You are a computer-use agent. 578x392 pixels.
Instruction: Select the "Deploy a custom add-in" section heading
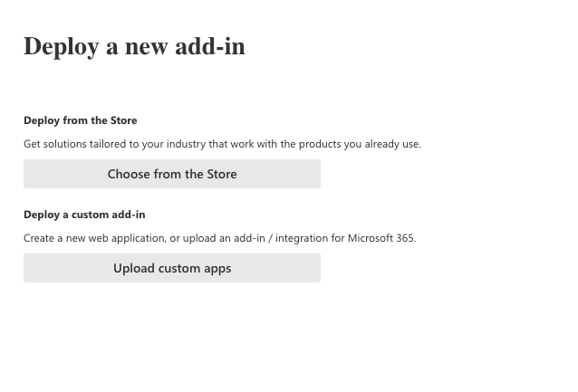(x=84, y=215)
